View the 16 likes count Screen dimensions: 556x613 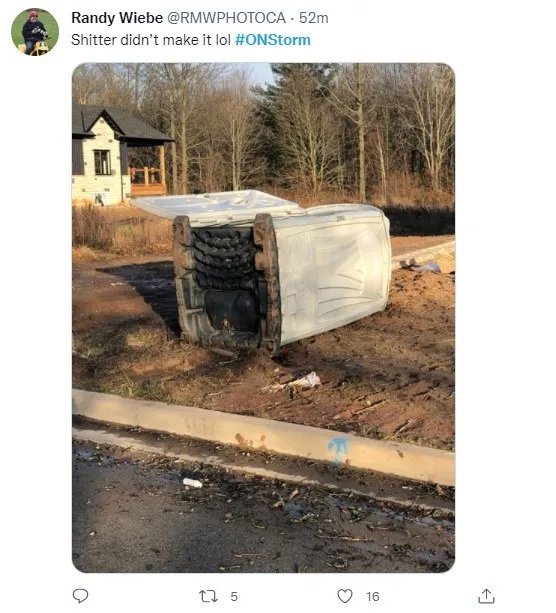[x=373, y=597]
